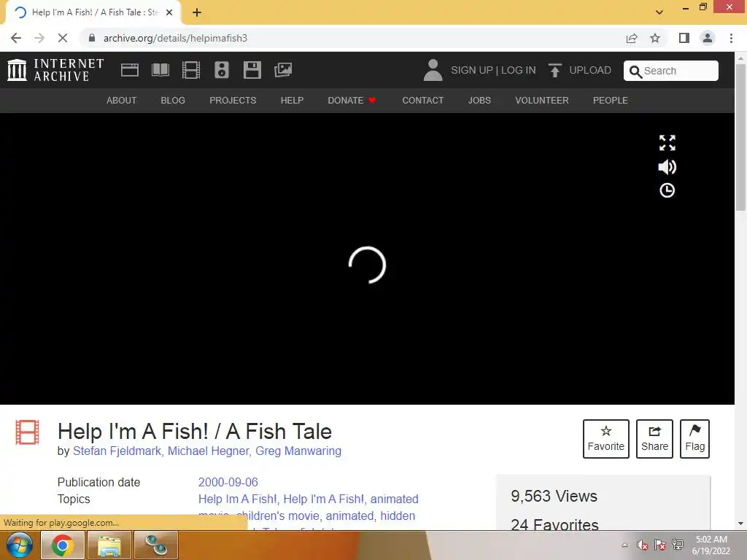Click SIGN UP | LOG IN link
This screenshot has width=747, height=560.
pos(493,71)
